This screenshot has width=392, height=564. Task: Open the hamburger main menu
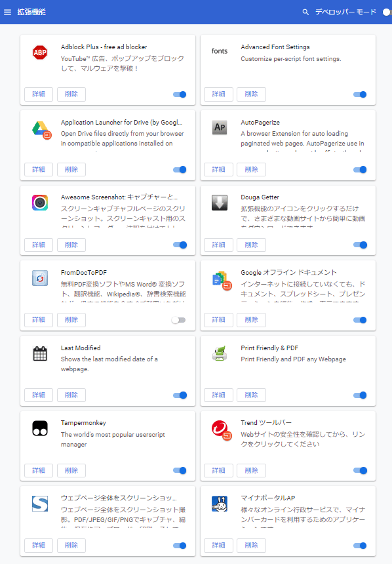coord(8,12)
